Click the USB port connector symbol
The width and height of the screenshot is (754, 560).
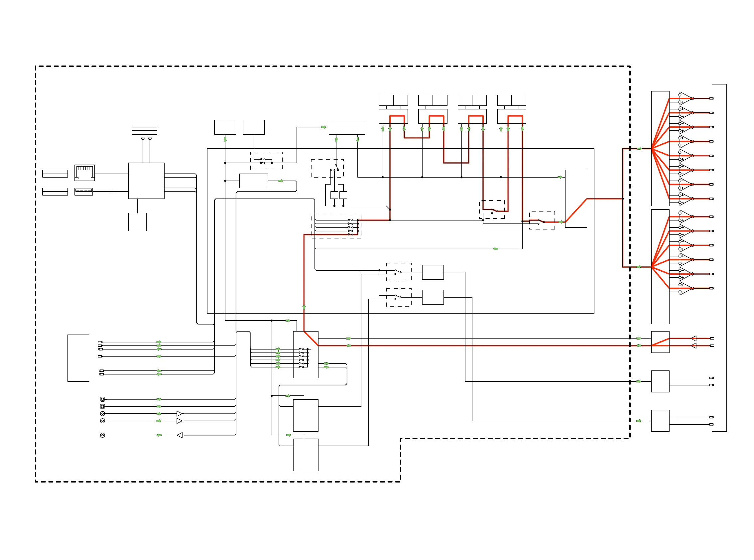(84, 192)
